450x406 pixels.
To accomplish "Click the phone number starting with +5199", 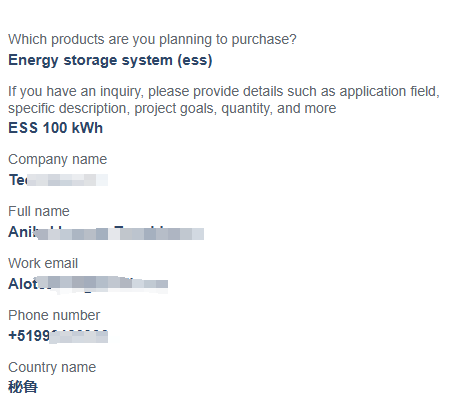I will pos(58,336).
